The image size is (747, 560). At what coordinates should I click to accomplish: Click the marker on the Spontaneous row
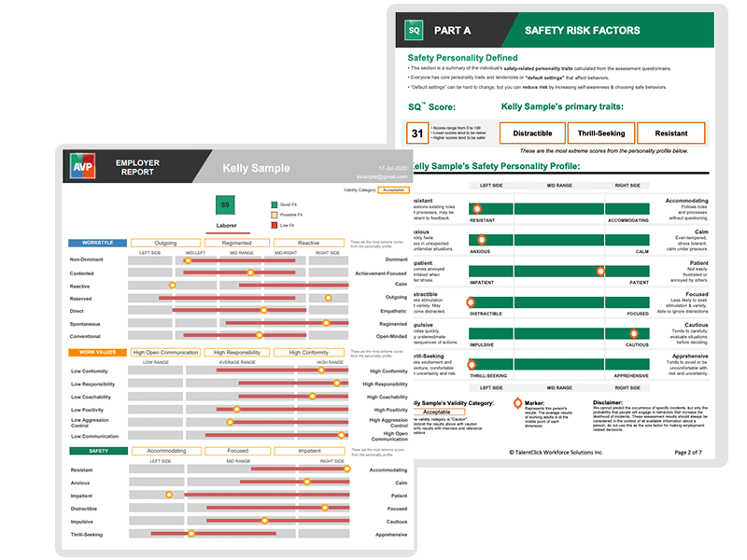click(x=326, y=323)
